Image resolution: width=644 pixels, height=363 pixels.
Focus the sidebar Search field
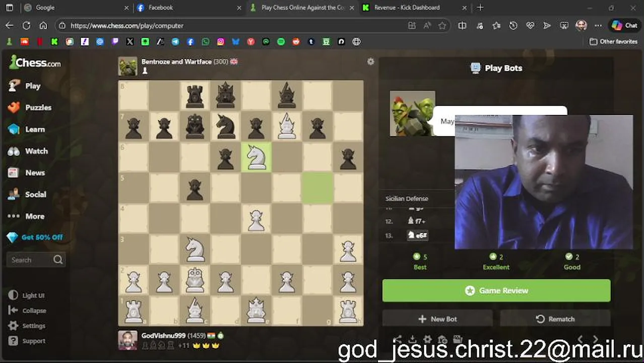35,260
